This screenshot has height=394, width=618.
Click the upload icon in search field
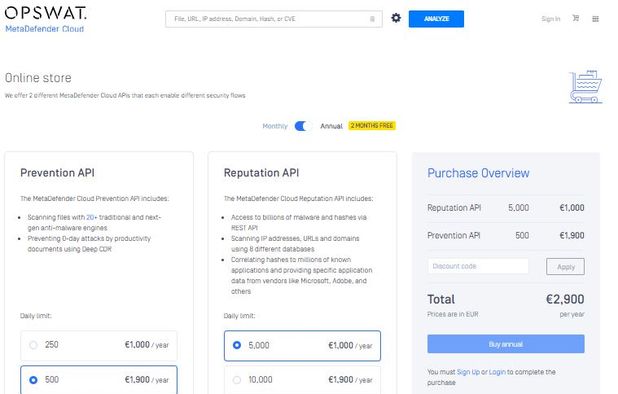pos(372,19)
